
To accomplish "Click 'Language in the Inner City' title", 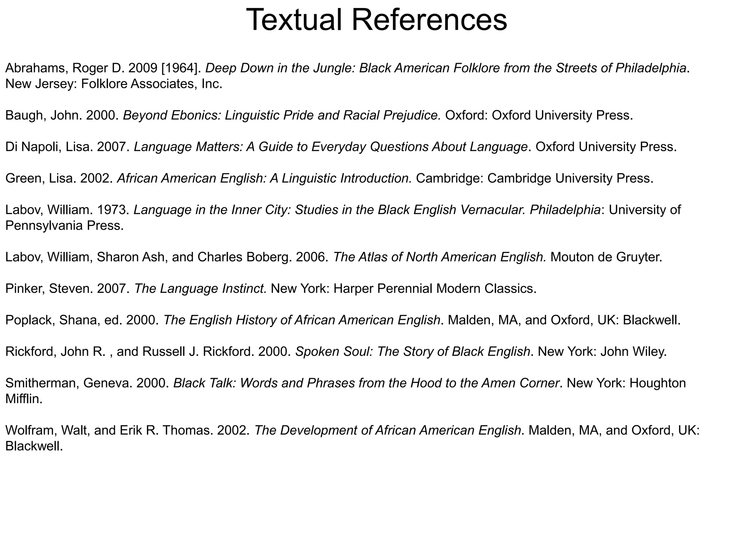I will [x=330, y=210].
